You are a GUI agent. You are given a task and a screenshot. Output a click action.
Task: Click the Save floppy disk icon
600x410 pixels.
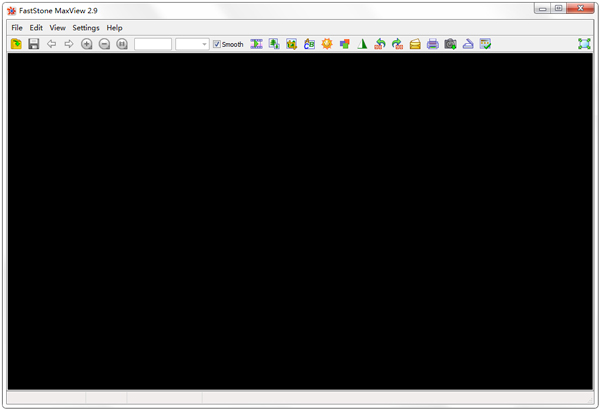pyautogui.click(x=33, y=44)
